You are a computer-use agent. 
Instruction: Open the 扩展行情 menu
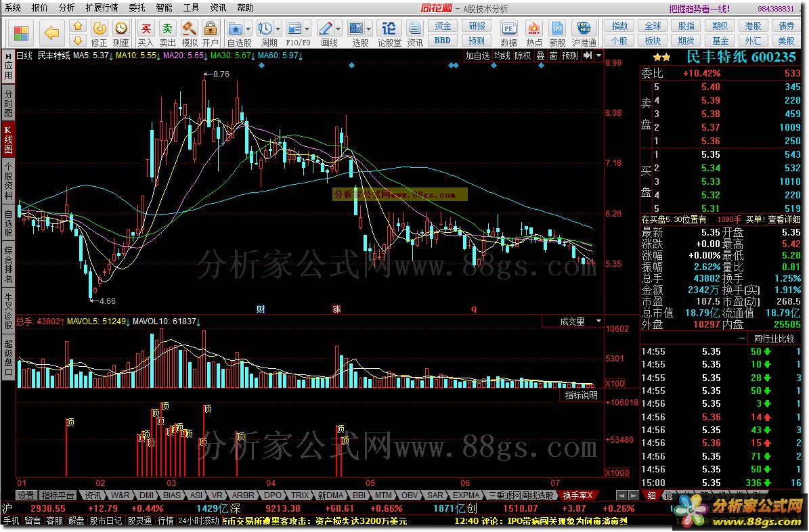[102, 7]
